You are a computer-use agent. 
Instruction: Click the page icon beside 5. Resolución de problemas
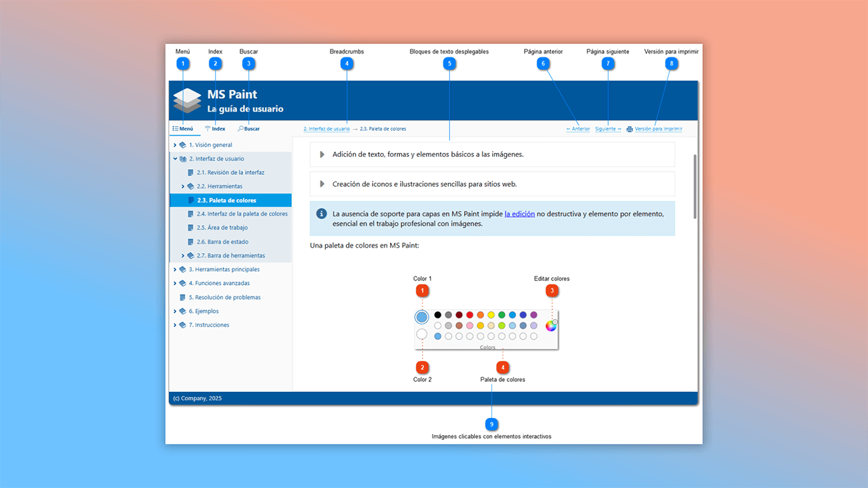pyautogui.click(x=182, y=297)
